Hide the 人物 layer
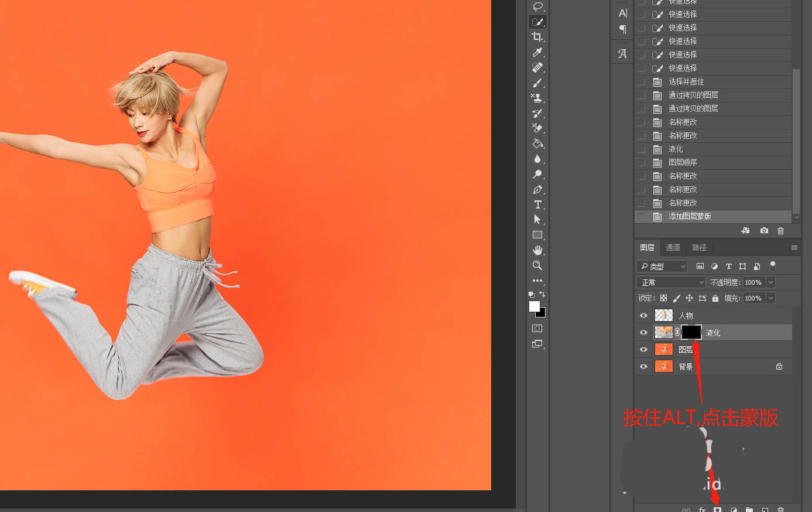 point(643,315)
